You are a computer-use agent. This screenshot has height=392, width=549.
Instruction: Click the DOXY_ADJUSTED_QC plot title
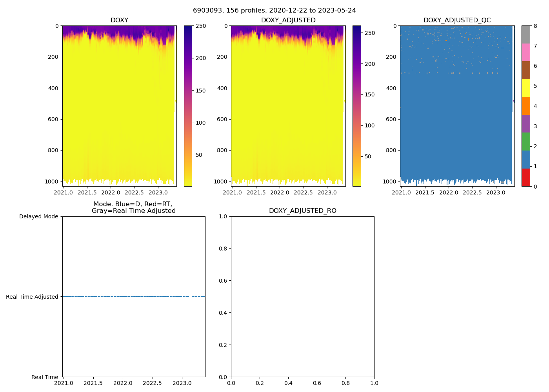click(x=457, y=20)
